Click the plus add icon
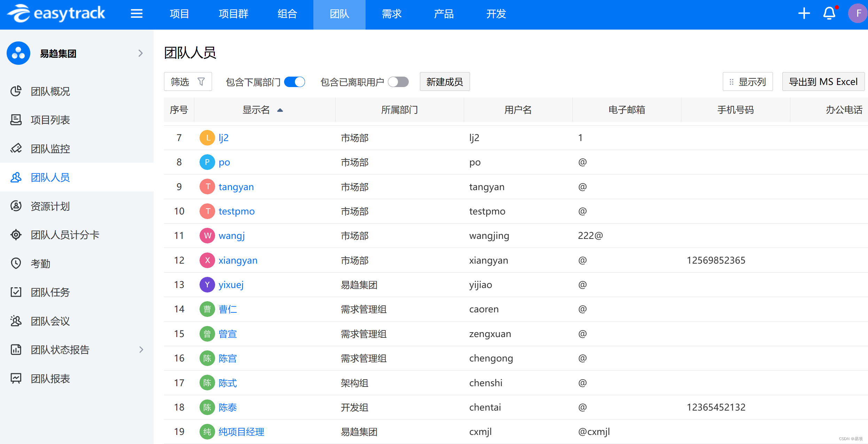The height and width of the screenshot is (444, 868). click(x=804, y=14)
